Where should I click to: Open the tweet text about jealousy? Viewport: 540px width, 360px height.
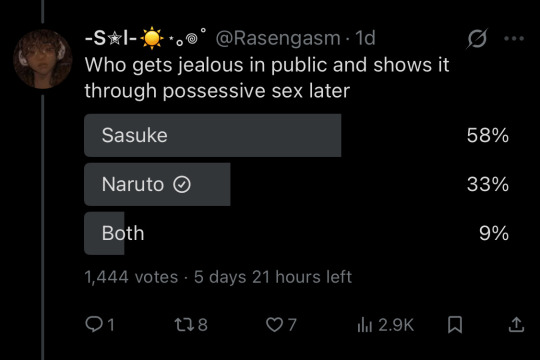267,78
